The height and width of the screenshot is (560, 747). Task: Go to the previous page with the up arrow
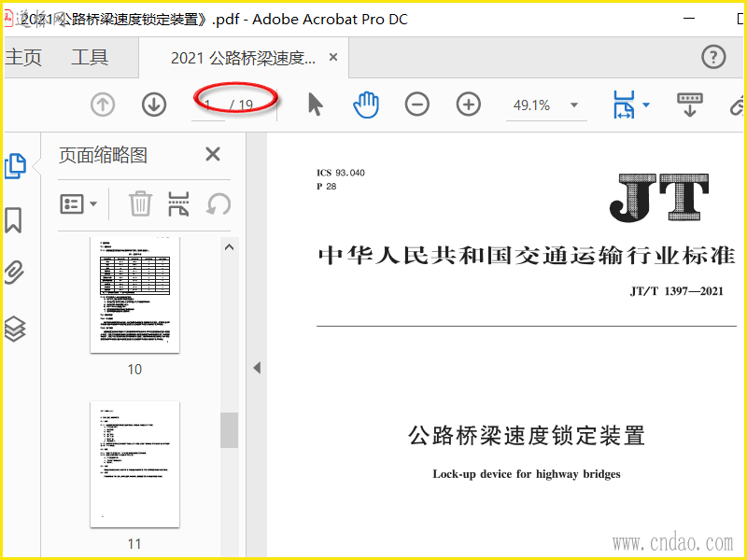tap(103, 105)
